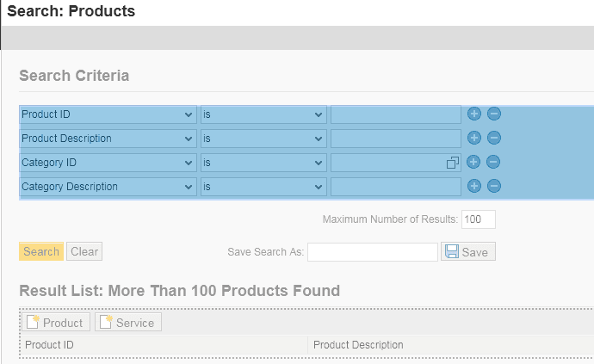Image resolution: width=594 pixels, height=364 pixels.
Task: Open the Product ID field dropdown
Action: pos(108,114)
